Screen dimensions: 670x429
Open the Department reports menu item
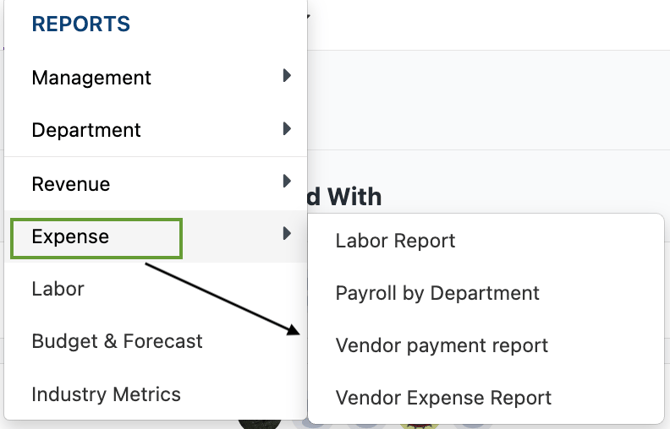(86, 130)
